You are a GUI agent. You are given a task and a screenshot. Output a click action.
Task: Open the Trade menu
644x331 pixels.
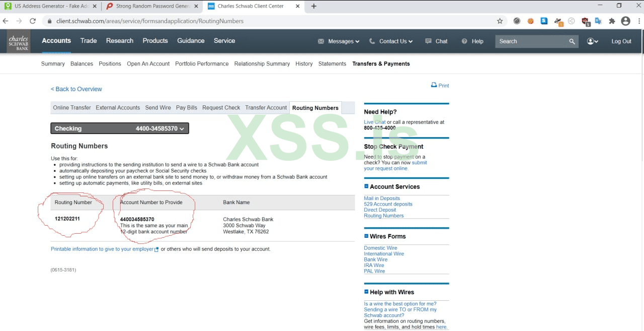click(89, 41)
